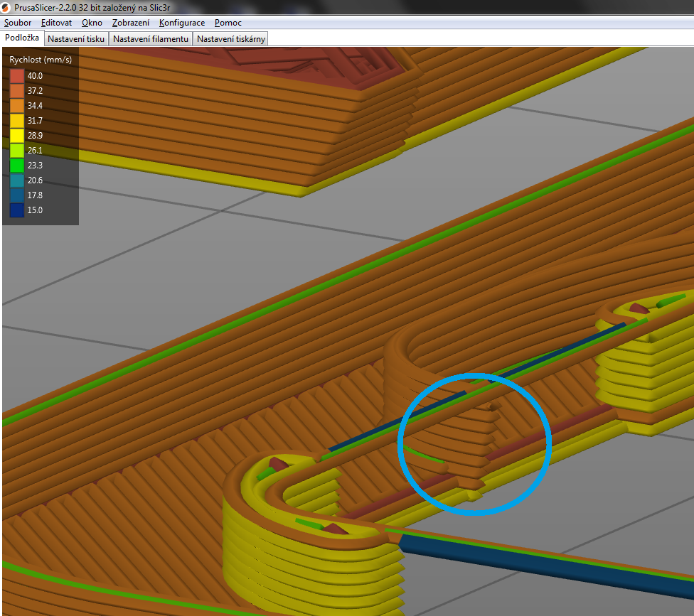Viewport: 694px width, 616px height.
Task: Open the Okno menu
Action: coord(92,23)
